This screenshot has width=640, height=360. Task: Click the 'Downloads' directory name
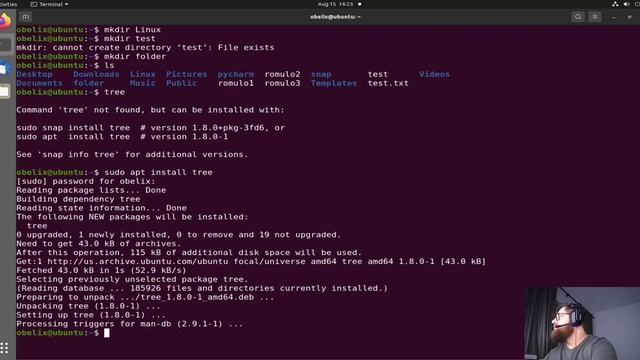point(96,74)
